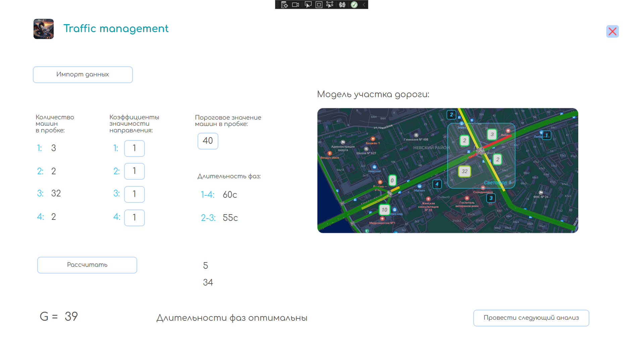Viewport: 644px width, 362px height.
Task: Click the braces checkmark hot reload icon
Action: pos(342,5)
